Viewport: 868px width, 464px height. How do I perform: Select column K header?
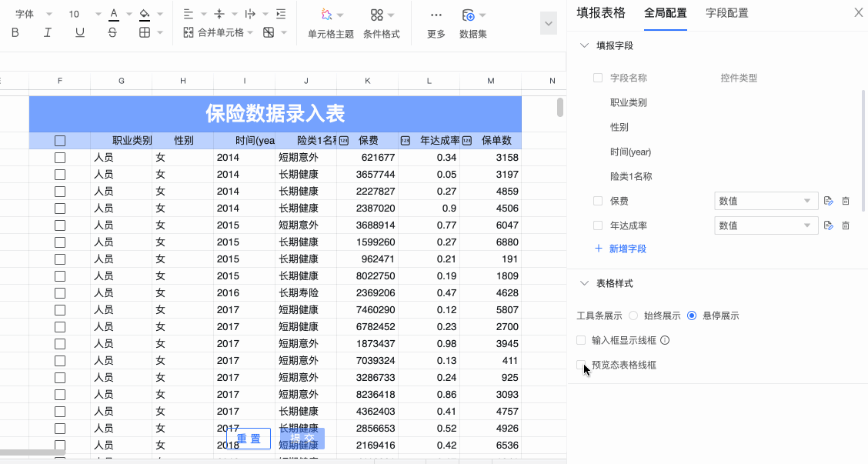click(368, 81)
